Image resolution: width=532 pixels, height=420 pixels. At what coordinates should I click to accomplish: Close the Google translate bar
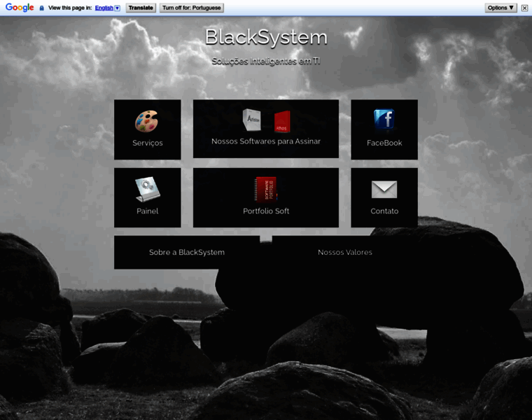(524, 8)
